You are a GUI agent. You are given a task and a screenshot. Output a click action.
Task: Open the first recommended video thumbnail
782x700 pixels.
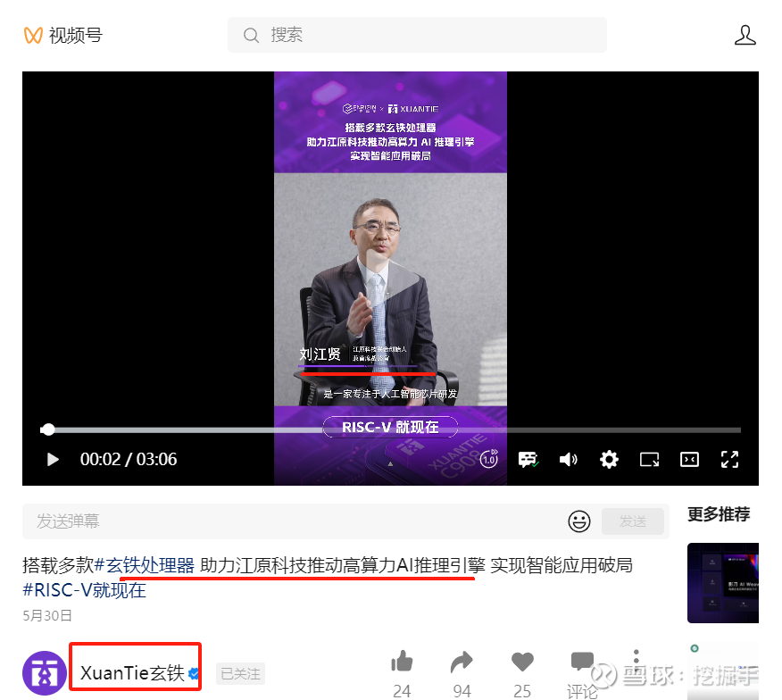pyautogui.click(x=723, y=583)
